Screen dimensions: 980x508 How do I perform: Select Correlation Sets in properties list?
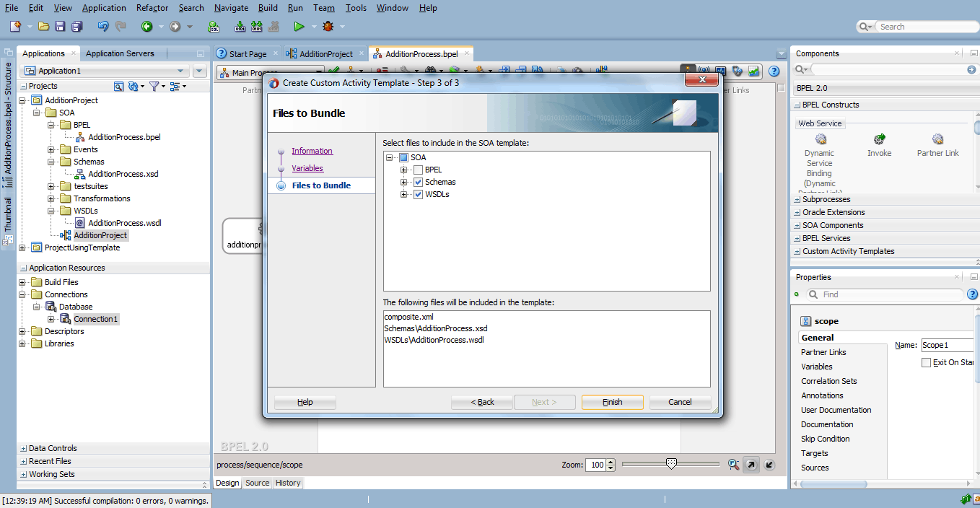(x=829, y=381)
